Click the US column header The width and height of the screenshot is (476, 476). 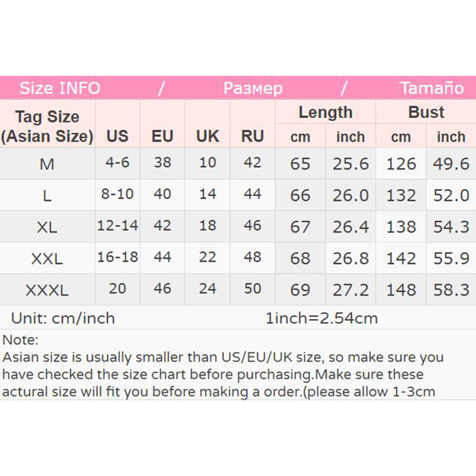[117, 136]
